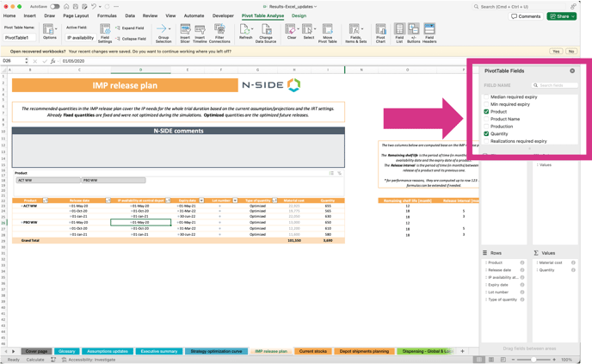Toggle the AutoSave switch
The image size is (592, 364).
pyautogui.click(x=55, y=6)
